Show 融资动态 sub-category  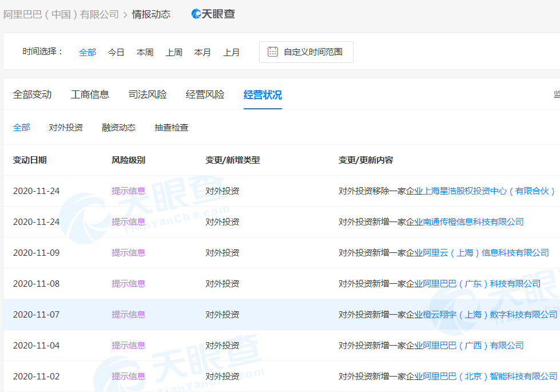(x=118, y=128)
